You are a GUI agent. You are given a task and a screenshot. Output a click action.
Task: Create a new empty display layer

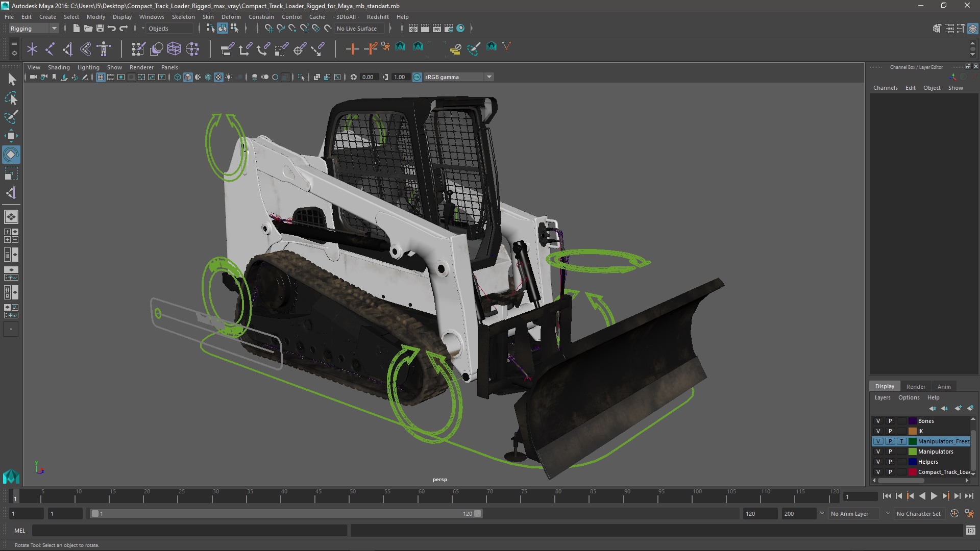[958, 408]
